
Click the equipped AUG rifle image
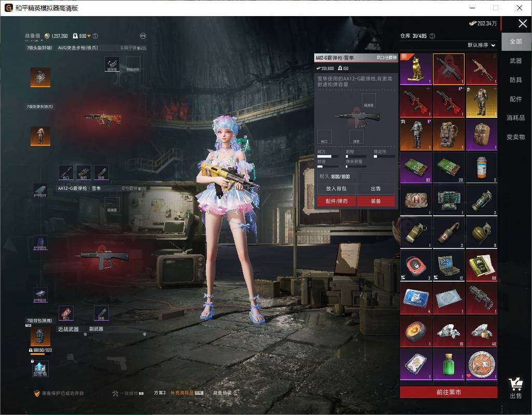click(x=104, y=119)
